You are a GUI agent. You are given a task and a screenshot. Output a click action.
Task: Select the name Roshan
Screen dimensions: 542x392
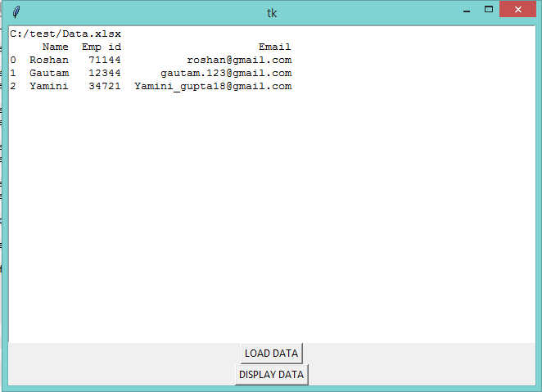click(x=49, y=60)
